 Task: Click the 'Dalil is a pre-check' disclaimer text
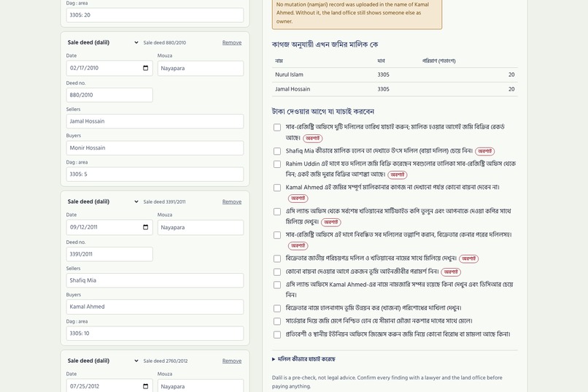(x=387, y=382)
